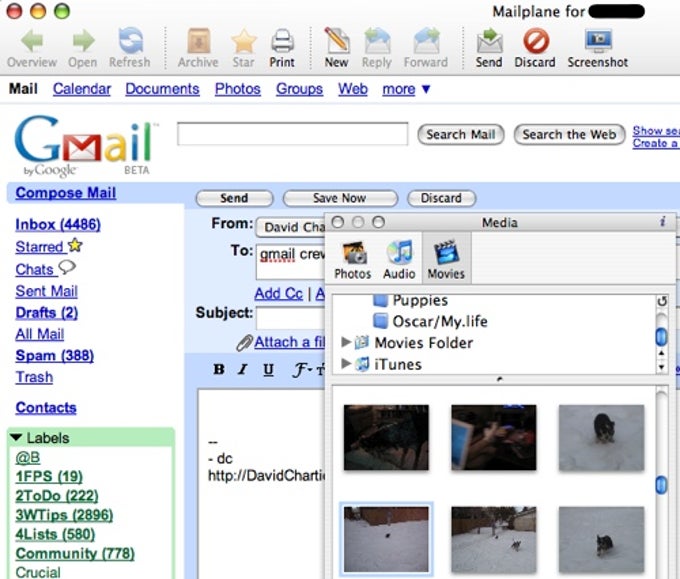The height and width of the screenshot is (579, 680).
Task: Refresh mail with the Refresh icon
Action: pyautogui.click(x=131, y=40)
